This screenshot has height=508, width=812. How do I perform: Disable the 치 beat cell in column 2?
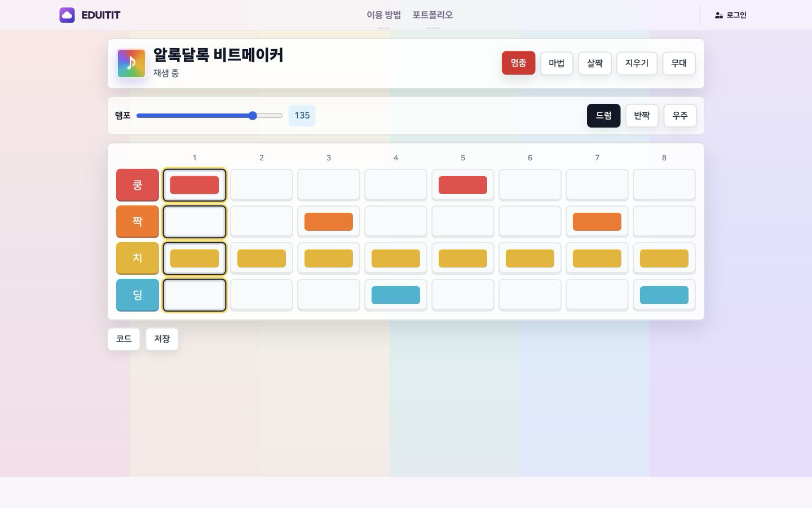tap(262, 259)
